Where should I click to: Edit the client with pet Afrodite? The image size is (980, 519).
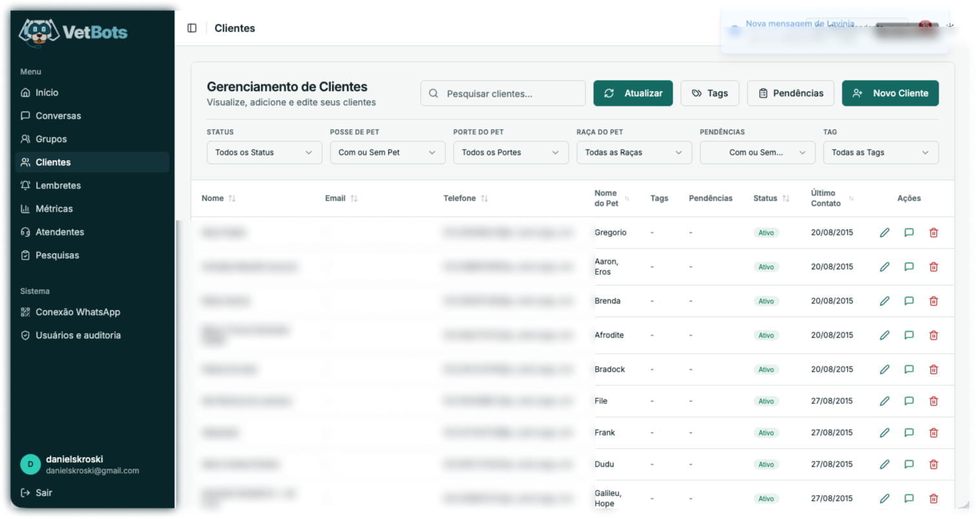[884, 335]
